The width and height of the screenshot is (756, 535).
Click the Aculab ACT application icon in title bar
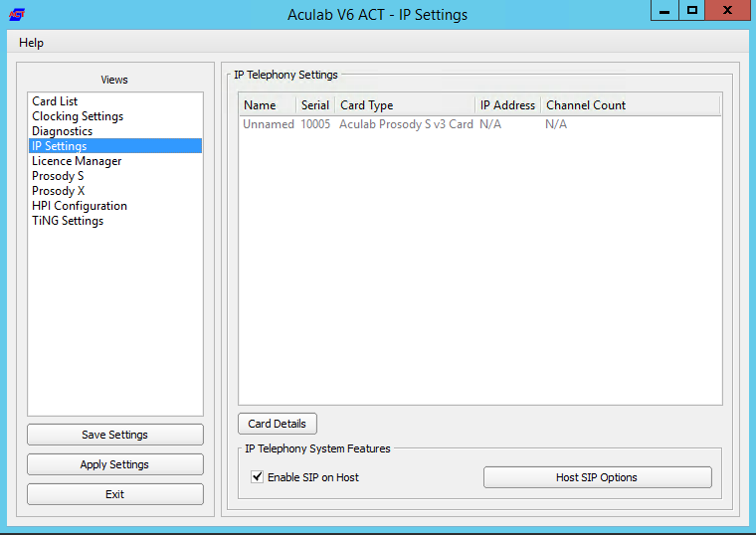16,15
